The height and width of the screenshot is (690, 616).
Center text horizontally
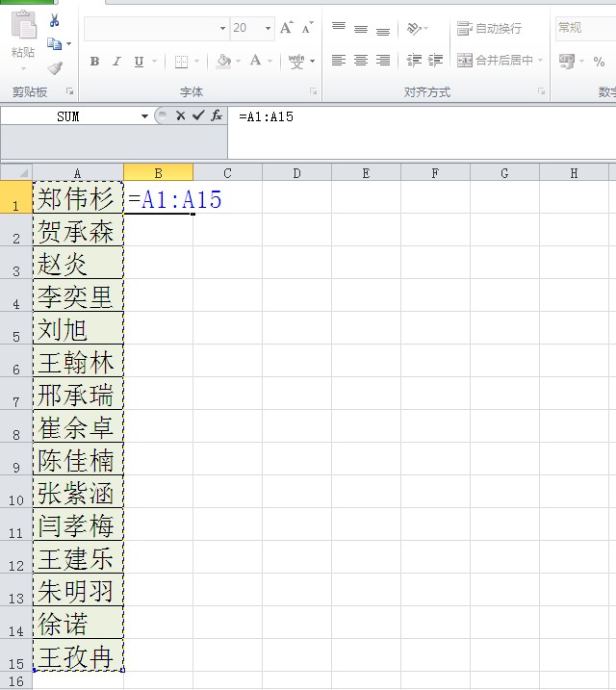[x=360, y=60]
